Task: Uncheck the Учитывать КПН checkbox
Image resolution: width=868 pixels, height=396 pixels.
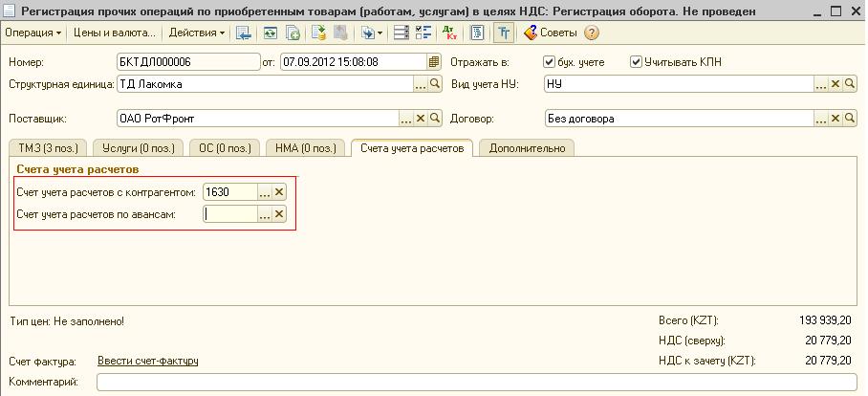Action: point(636,62)
